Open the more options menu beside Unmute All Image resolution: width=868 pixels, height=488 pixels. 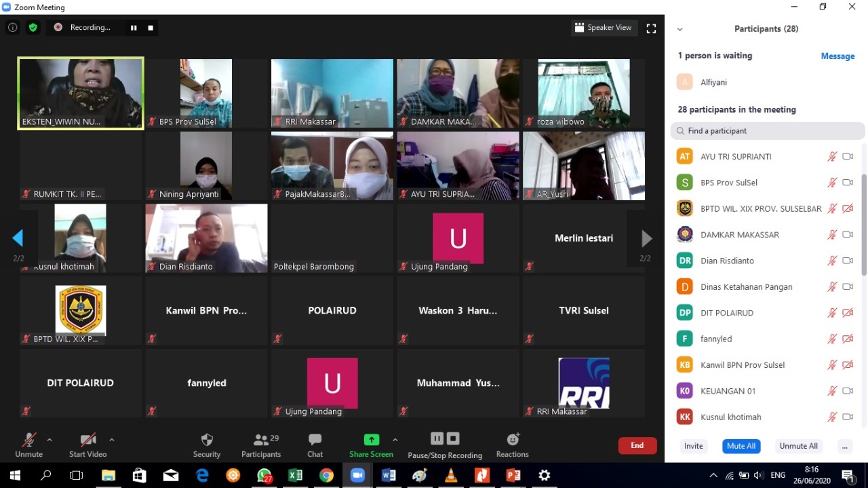pyautogui.click(x=844, y=446)
